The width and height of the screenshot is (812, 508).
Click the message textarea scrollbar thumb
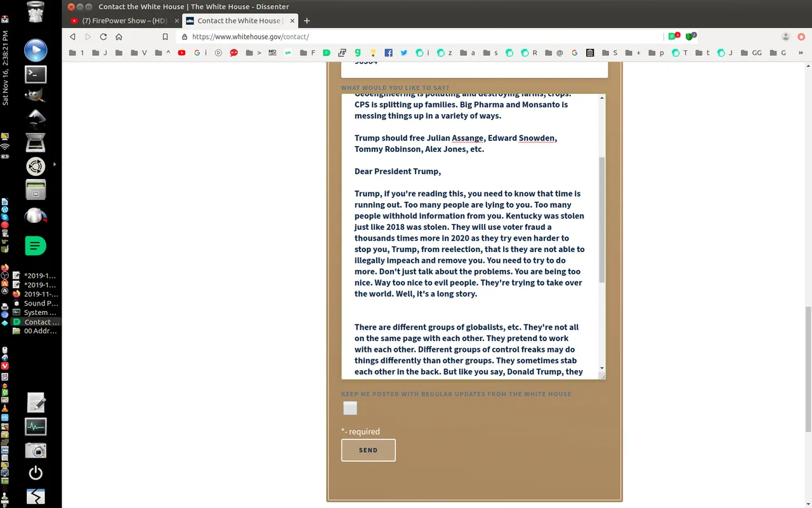coord(602,220)
